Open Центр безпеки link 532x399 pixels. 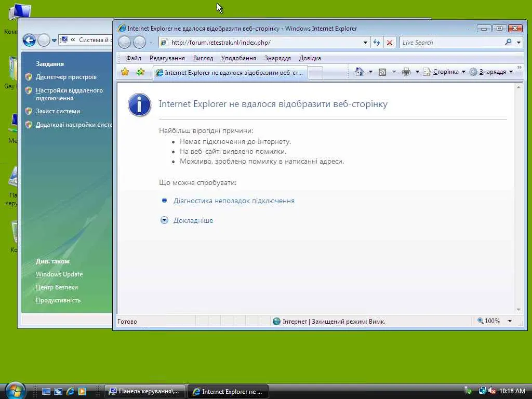[57, 287]
